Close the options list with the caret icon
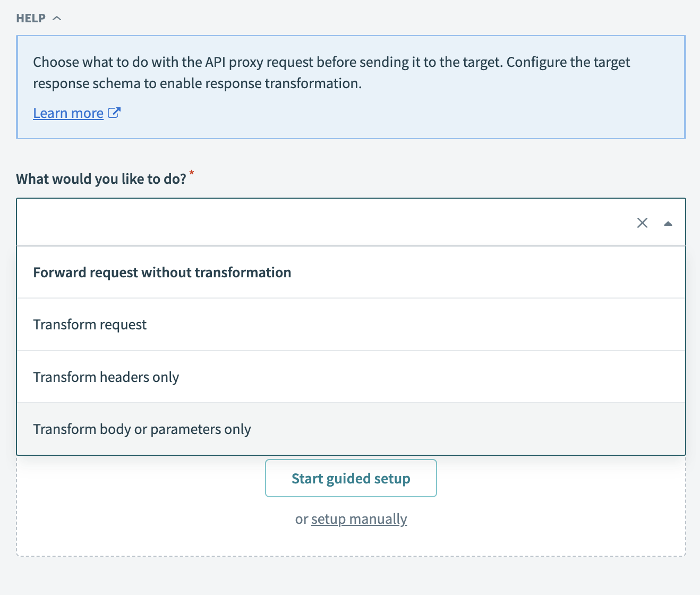 tap(668, 223)
